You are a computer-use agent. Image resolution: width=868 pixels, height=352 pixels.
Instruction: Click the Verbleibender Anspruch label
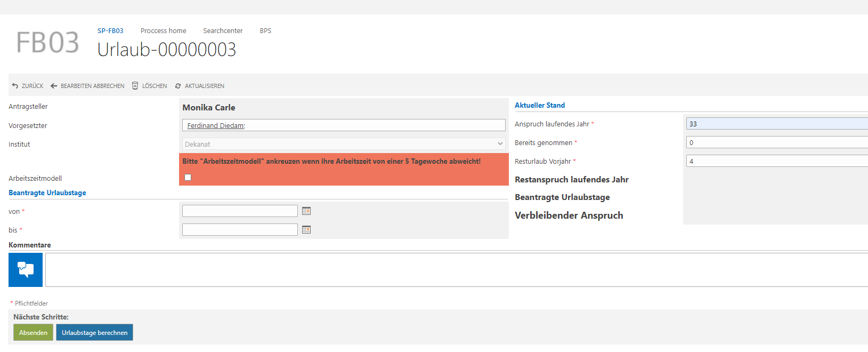[x=569, y=215]
